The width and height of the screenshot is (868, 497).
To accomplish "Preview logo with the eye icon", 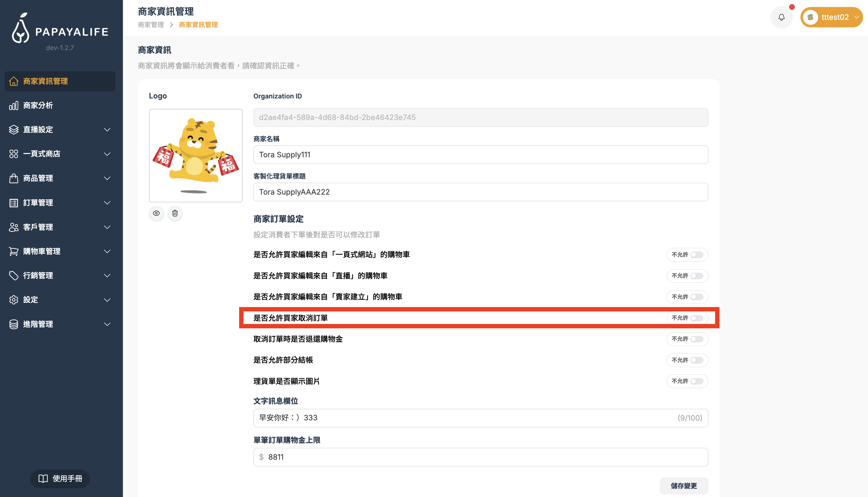I will coord(156,213).
